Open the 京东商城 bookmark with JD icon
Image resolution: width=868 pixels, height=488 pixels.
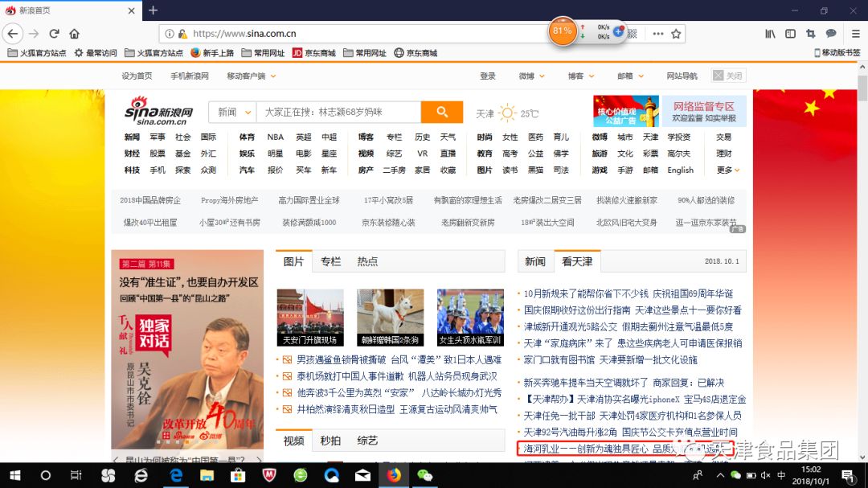[x=314, y=53]
